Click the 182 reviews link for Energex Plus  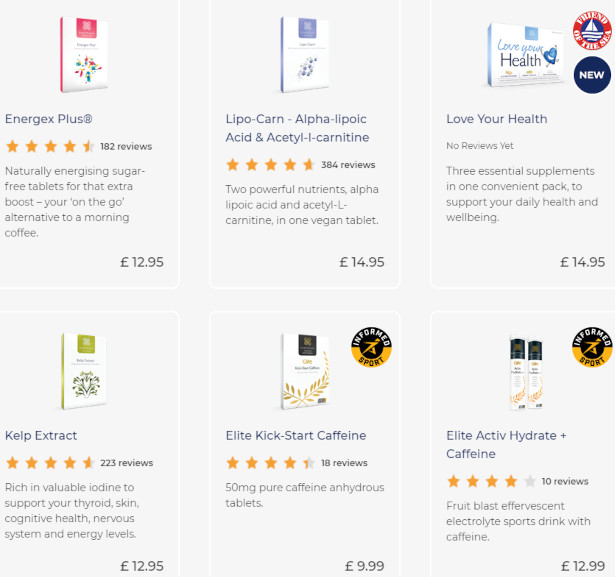coord(126,146)
